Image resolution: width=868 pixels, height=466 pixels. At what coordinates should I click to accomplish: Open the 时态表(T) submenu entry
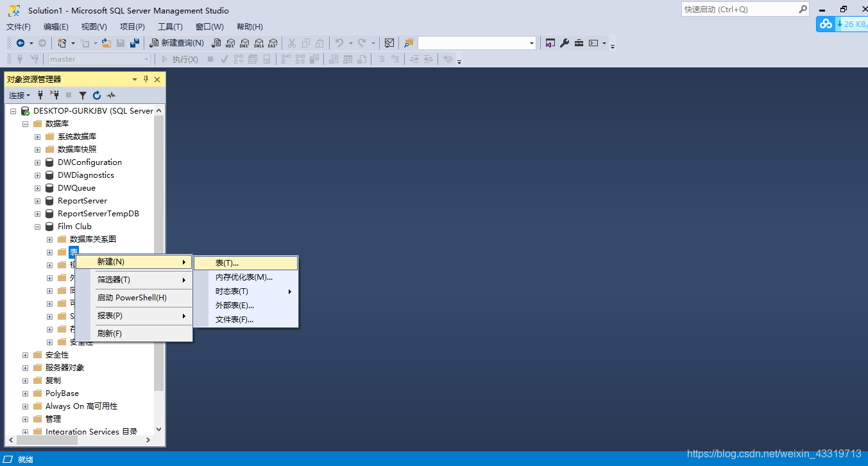point(246,291)
